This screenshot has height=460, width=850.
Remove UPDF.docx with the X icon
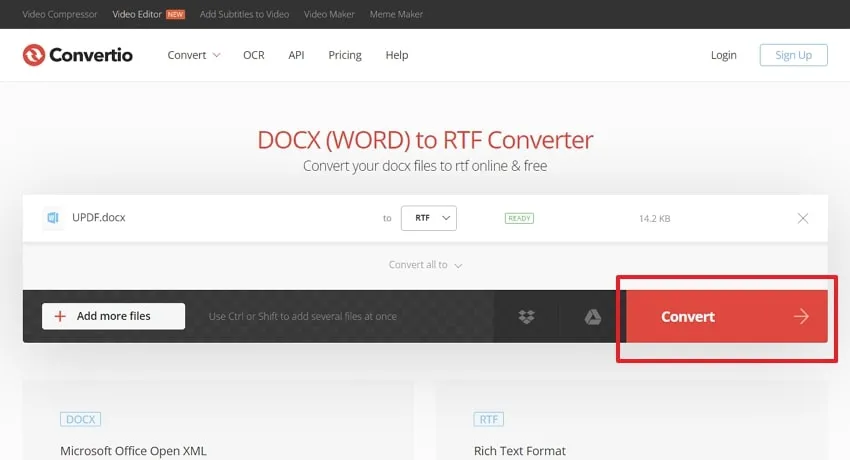coord(803,218)
